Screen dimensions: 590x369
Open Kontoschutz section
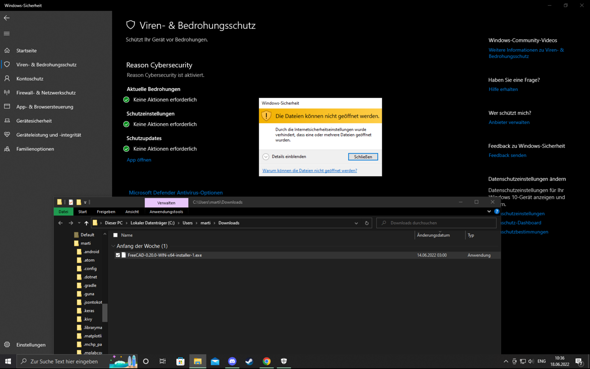point(30,79)
